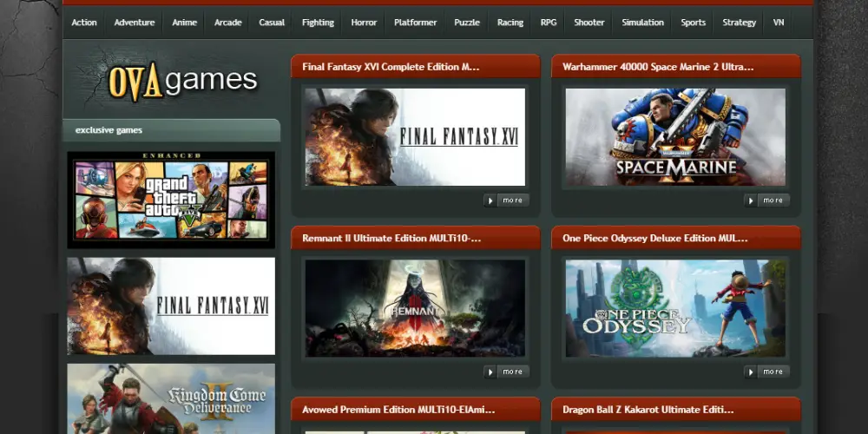Open the Space Marine post cover image
The image size is (868, 434).
pos(675,137)
